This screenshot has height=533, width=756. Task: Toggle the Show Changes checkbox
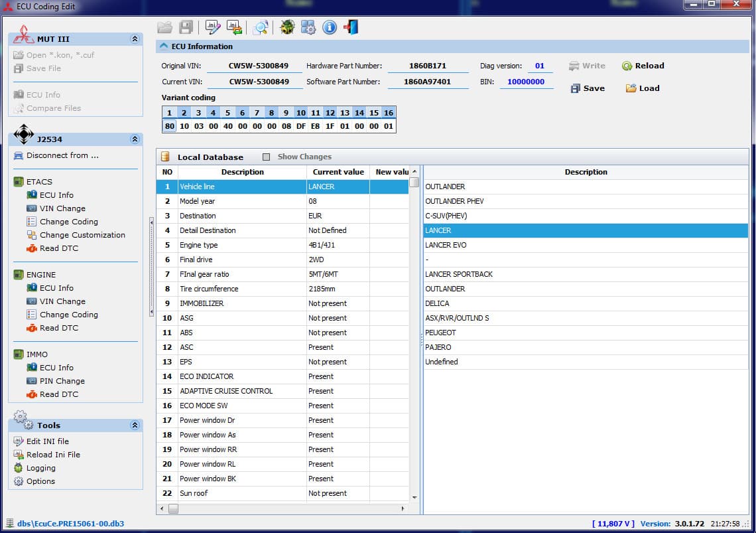(266, 157)
